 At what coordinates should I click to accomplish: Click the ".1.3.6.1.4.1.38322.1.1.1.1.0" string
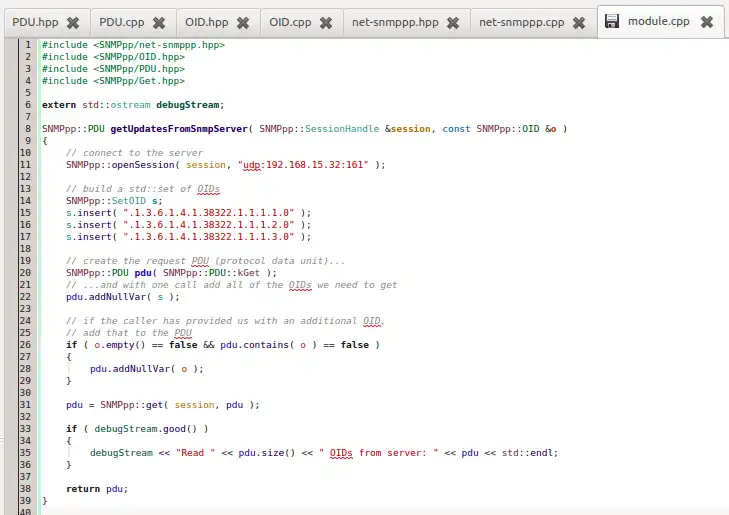coord(209,213)
